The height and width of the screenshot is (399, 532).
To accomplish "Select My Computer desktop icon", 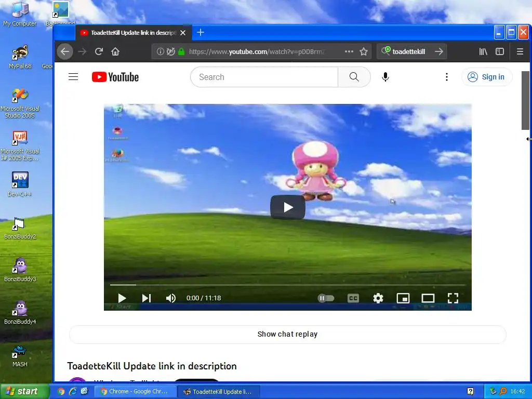I will point(20,14).
